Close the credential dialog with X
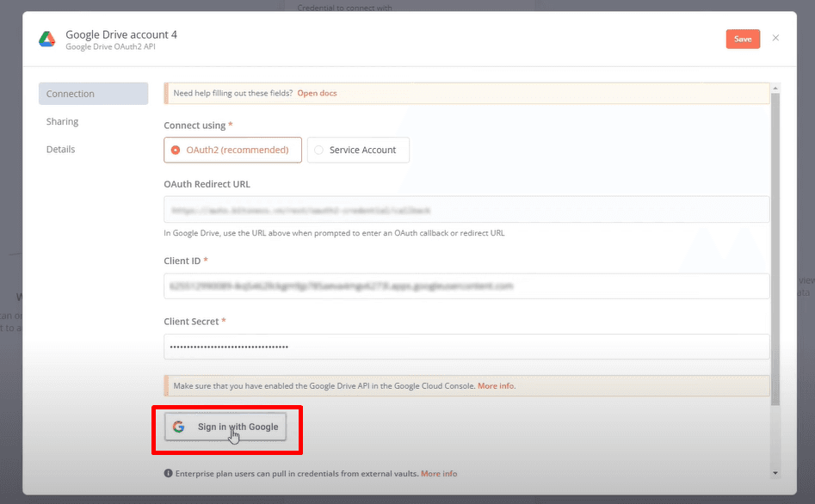The width and height of the screenshot is (815, 504). point(775,38)
